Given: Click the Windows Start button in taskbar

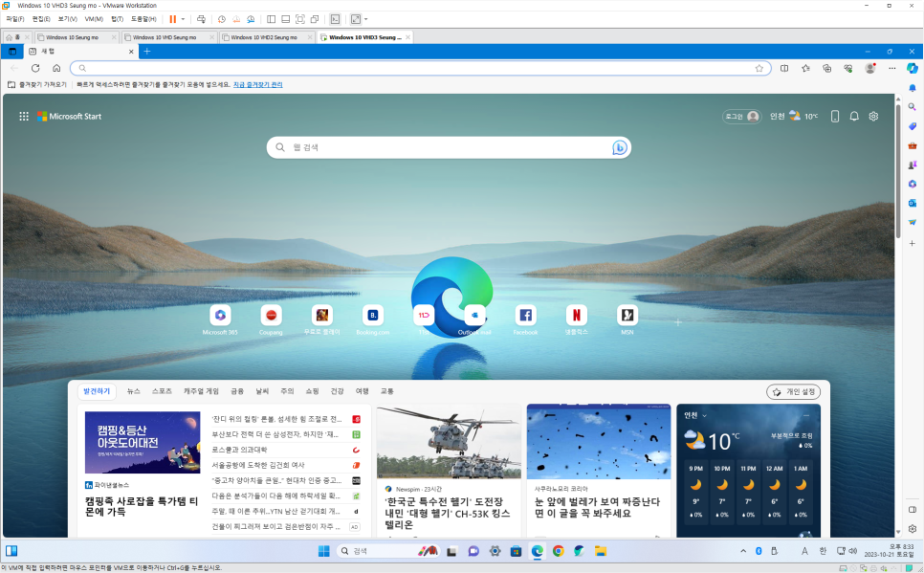Looking at the screenshot, I should pos(324,551).
